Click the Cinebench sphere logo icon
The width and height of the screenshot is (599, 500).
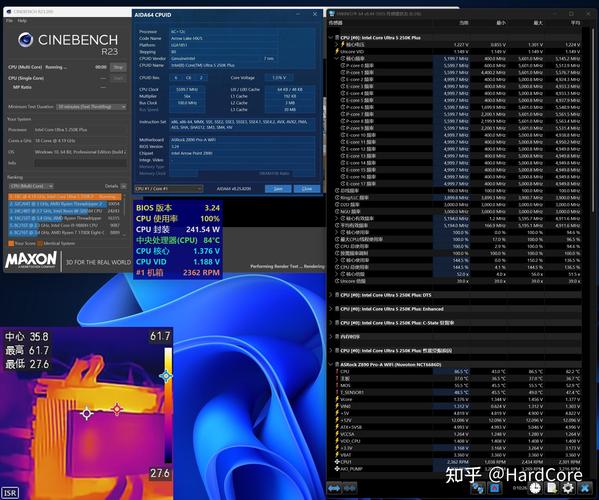coord(26,40)
